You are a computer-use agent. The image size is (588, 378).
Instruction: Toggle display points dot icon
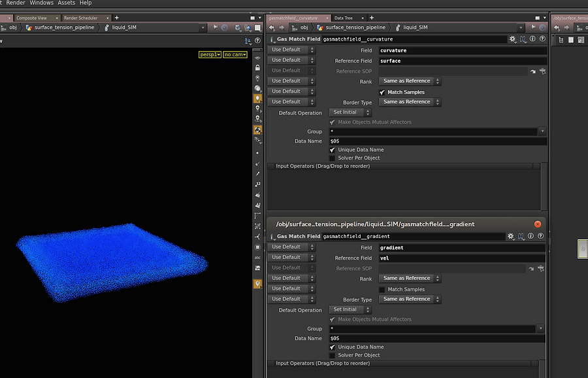coord(257,153)
